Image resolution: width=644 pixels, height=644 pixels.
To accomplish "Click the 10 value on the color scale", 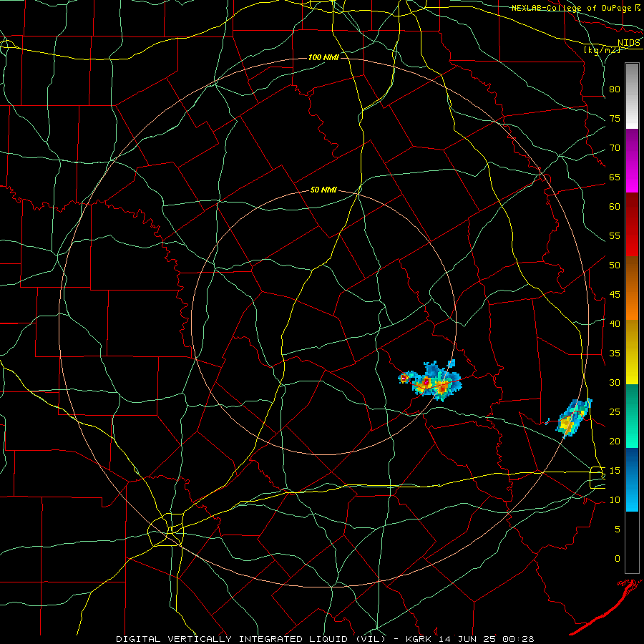I will pyautogui.click(x=615, y=500).
